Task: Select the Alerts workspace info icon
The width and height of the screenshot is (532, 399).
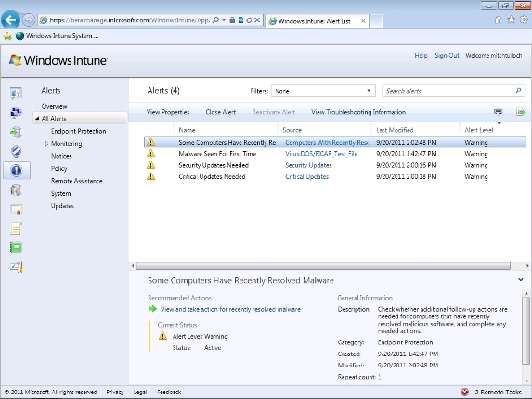Action: pos(16,171)
